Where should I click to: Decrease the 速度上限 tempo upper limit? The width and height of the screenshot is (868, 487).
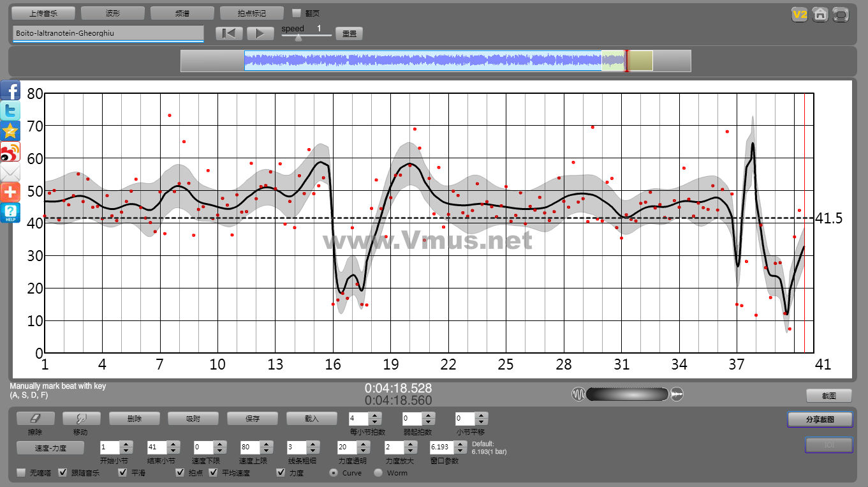point(267,451)
